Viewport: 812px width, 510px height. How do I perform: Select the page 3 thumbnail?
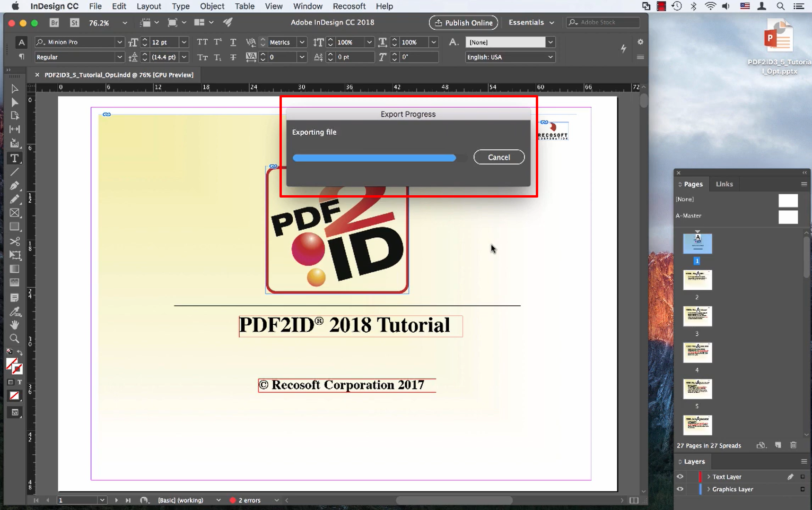[698, 316]
